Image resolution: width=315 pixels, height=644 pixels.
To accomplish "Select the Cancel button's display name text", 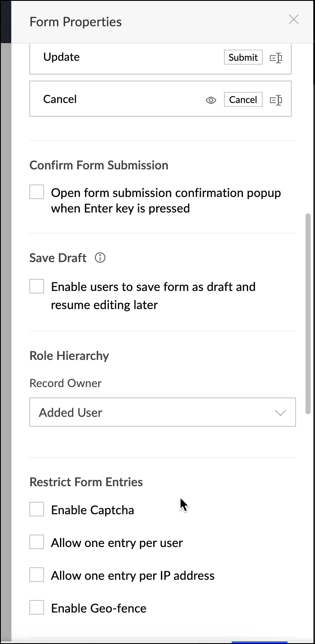I will coord(60,99).
